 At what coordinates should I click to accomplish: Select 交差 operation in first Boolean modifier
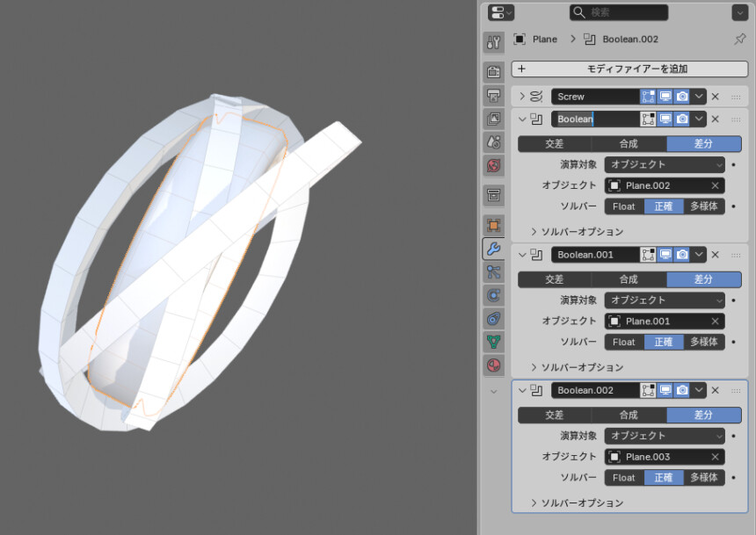(554, 144)
